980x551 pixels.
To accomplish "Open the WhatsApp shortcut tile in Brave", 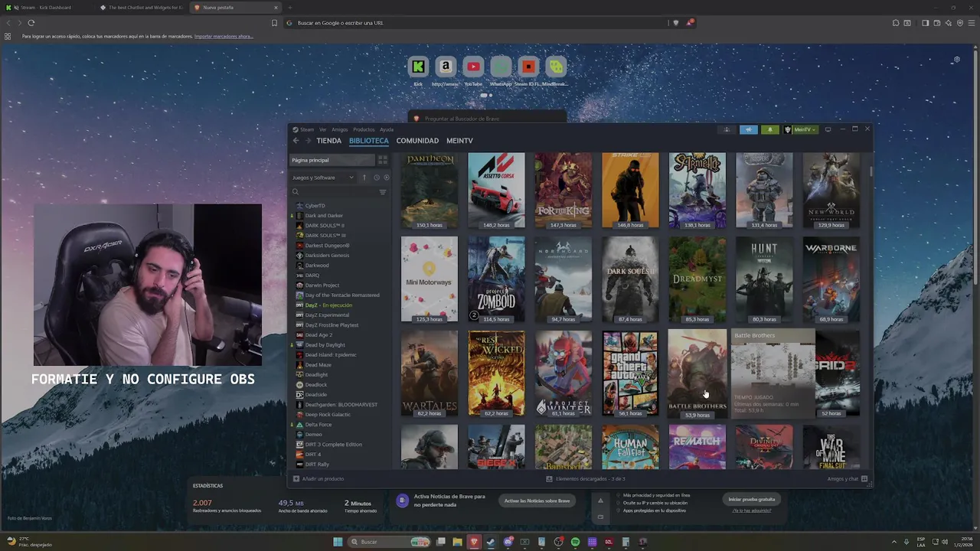I will (x=501, y=67).
